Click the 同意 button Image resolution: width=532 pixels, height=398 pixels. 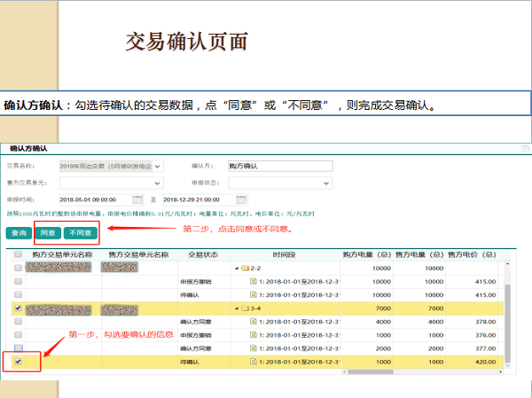(48, 233)
